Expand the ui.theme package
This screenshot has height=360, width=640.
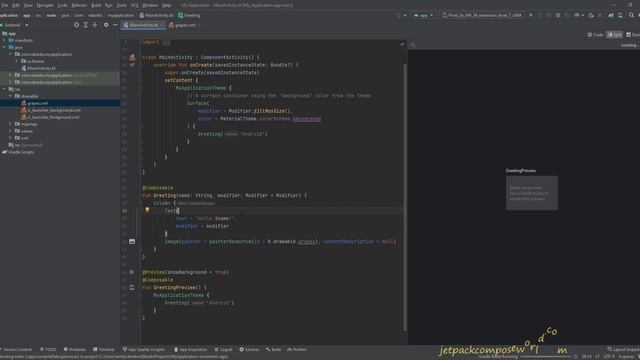17,61
